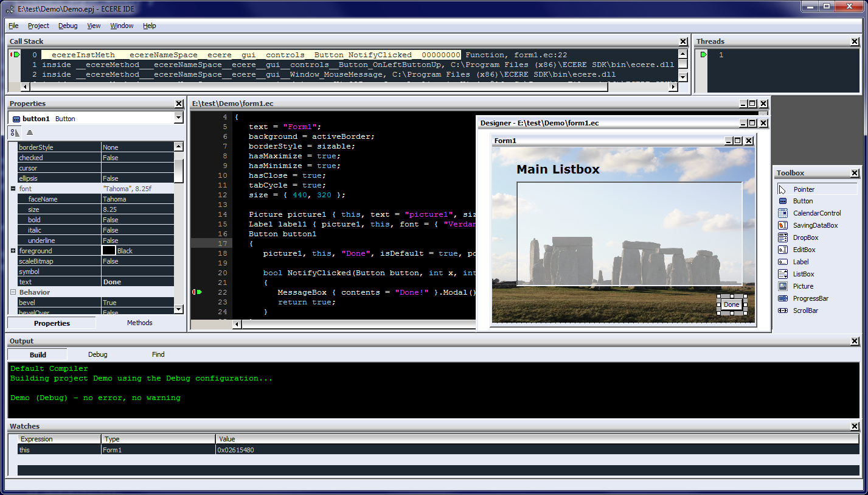The image size is (868, 495).
Task: Collapse the Behavior category
Action: [13, 292]
